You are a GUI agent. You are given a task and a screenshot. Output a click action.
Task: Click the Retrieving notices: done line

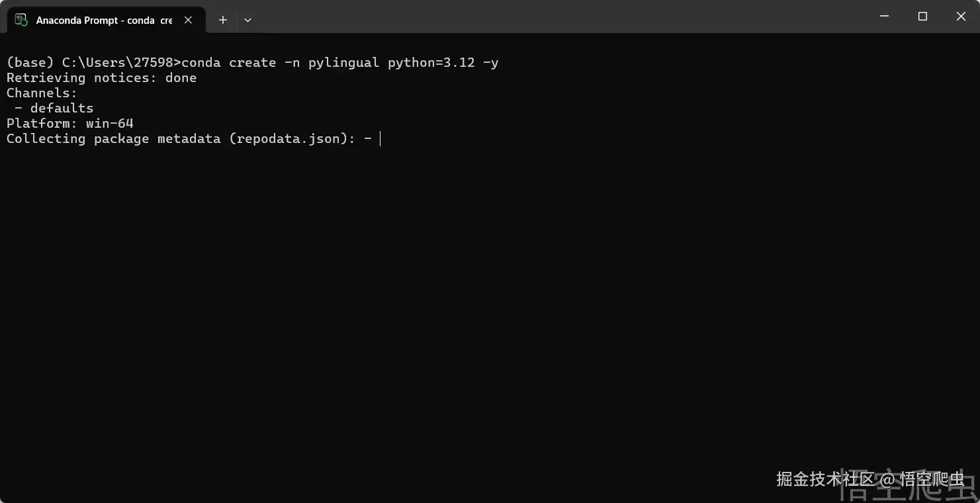tap(101, 78)
